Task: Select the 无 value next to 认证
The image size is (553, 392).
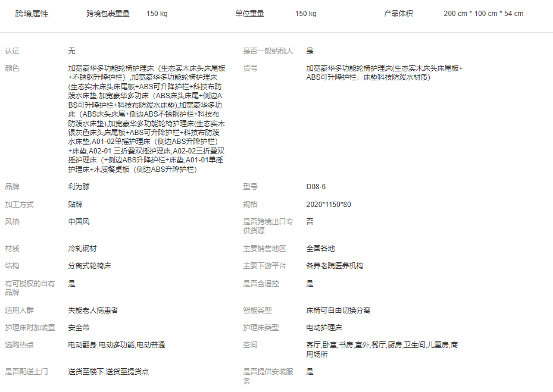Action: pos(71,51)
